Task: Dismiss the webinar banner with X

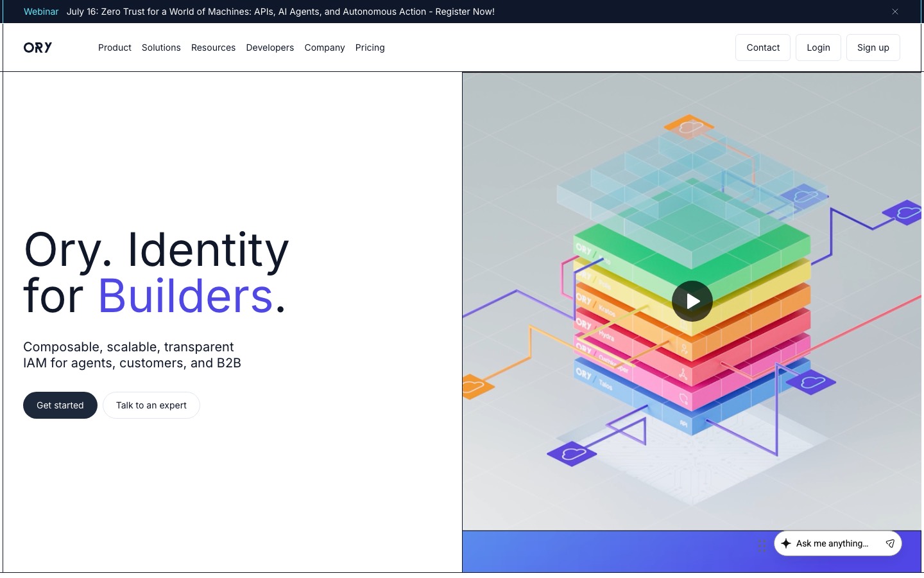Action: [x=894, y=12]
